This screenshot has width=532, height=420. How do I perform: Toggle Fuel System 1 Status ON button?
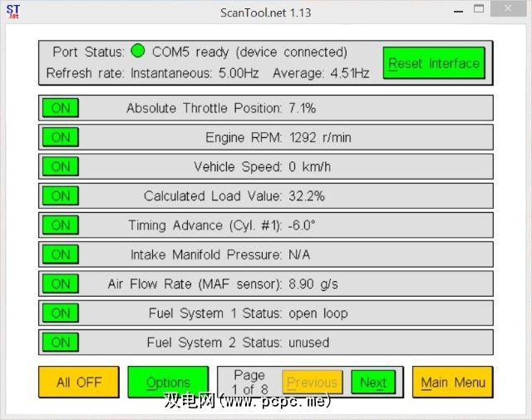click(61, 313)
